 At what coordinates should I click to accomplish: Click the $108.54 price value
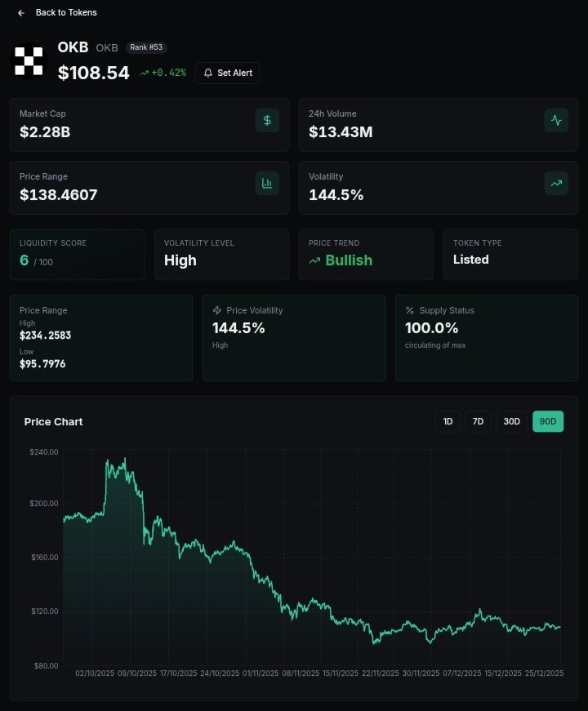[93, 73]
